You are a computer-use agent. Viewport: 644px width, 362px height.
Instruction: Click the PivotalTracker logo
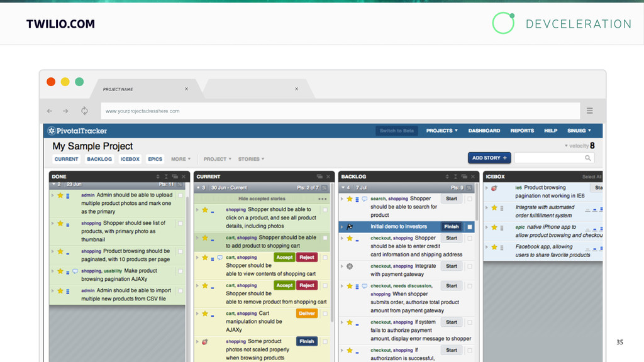click(x=77, y=131)
